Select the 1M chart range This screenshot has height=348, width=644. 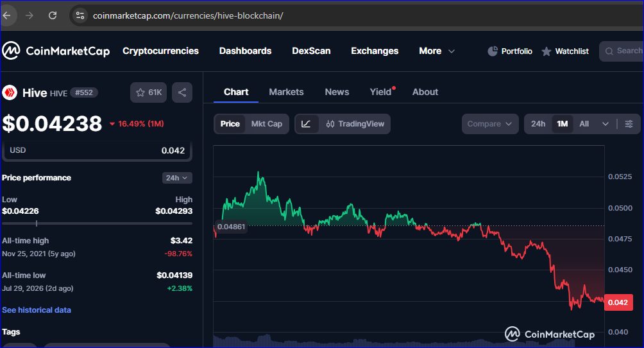(x=563, y=124)
